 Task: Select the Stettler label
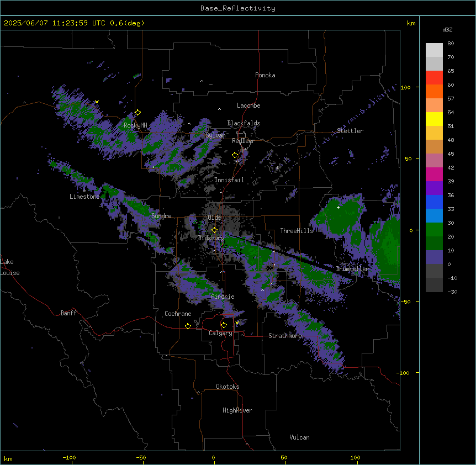pos(350,131)
